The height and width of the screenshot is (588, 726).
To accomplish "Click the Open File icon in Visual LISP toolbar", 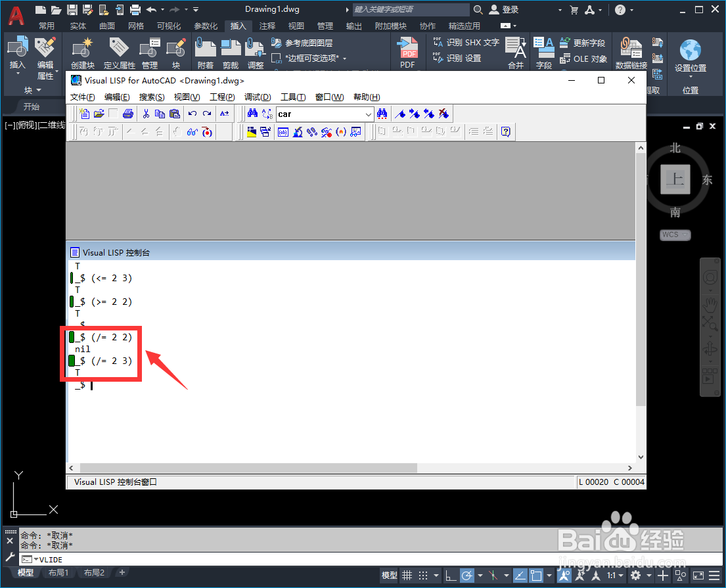I will [x=99, y=114].
